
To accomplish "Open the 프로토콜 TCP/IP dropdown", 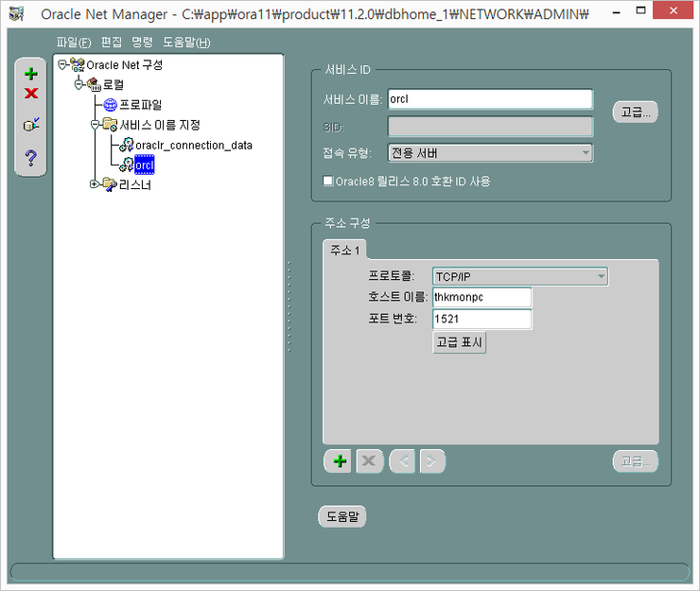I will point(519,276).
